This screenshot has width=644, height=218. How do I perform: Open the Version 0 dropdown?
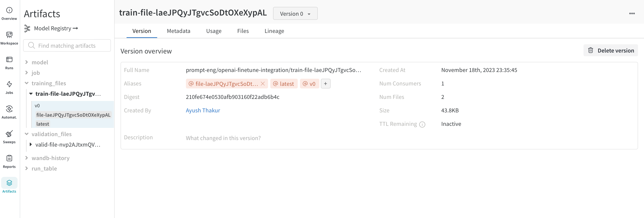(x=295, y=14)
